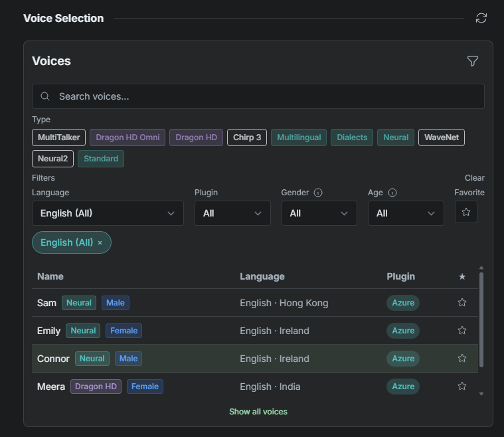Favorite the Meera voice
Viewport: 504px width, 437px height.
[462, 386]
